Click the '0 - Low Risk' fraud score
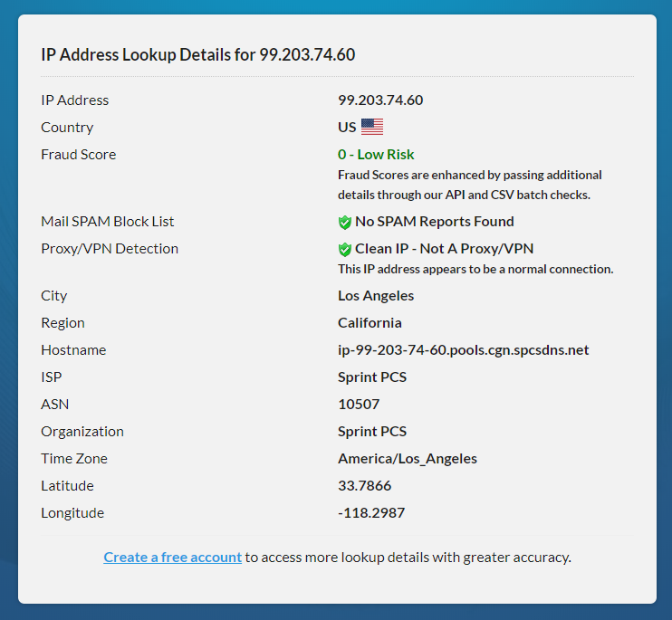672x620 pixels. [x=376, y=155]
